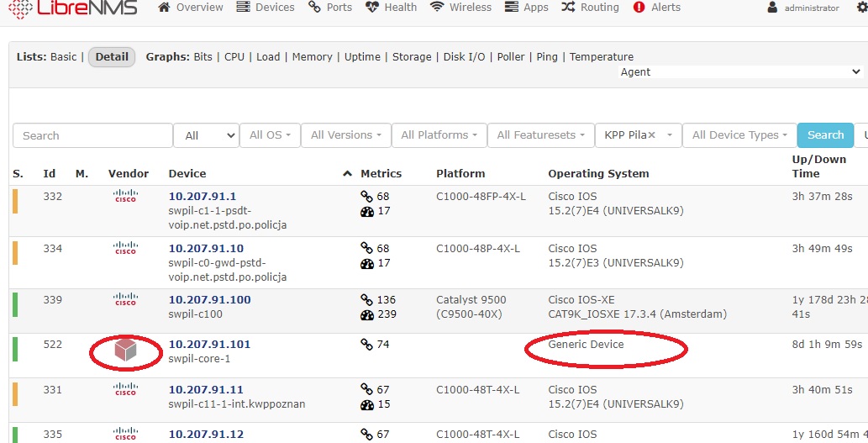This screenshot has height=443, width=868.
Task: Click Cisco vendor logo for device 332
Action: click(x=126, y=196)
